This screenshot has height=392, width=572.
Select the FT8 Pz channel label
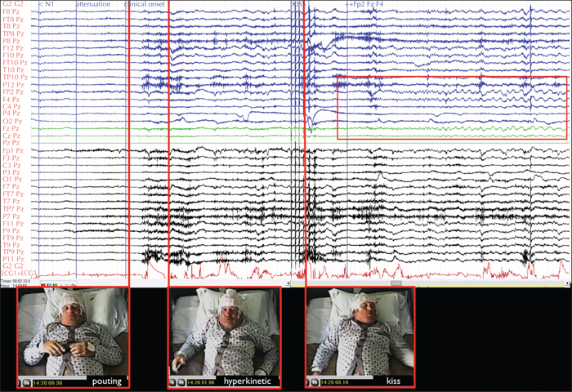click(x=13, y=20)
